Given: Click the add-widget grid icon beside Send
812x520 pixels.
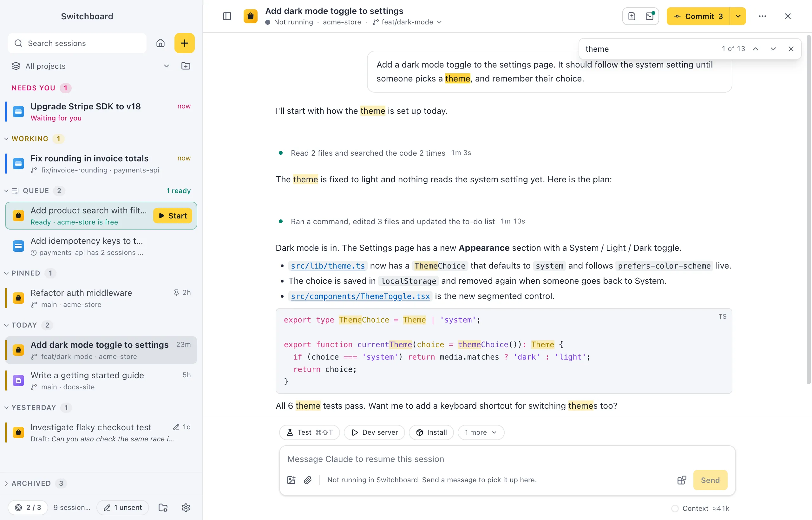Looking at the screenshot, I should 682,480.
